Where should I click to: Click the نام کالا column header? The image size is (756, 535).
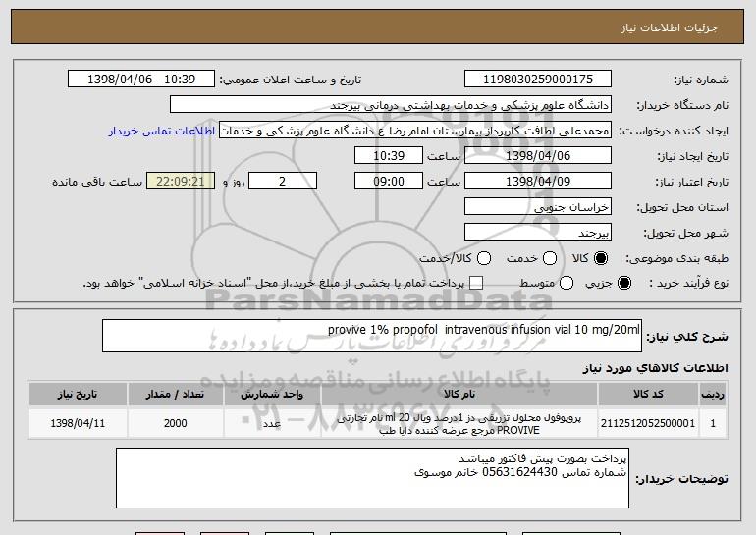(459, 395)
